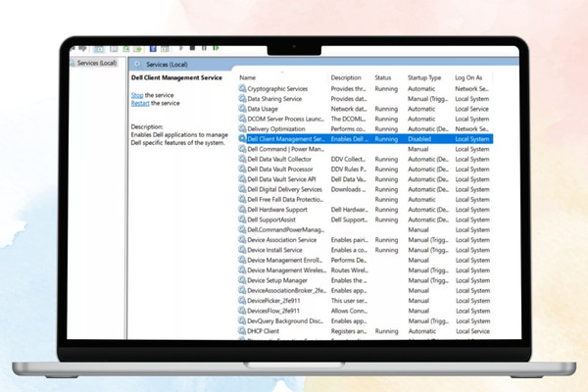The image size is (588, 392).
Task: Select the Data Usage service name
Action: 263,109
